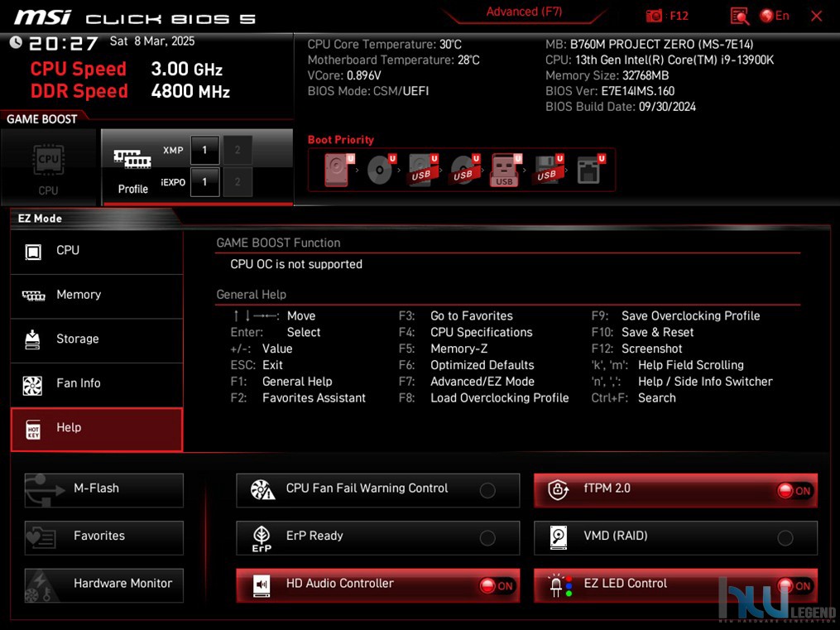840x630 pixels.
Task: Click the EZ Mode heading
Action: (40, 218)
